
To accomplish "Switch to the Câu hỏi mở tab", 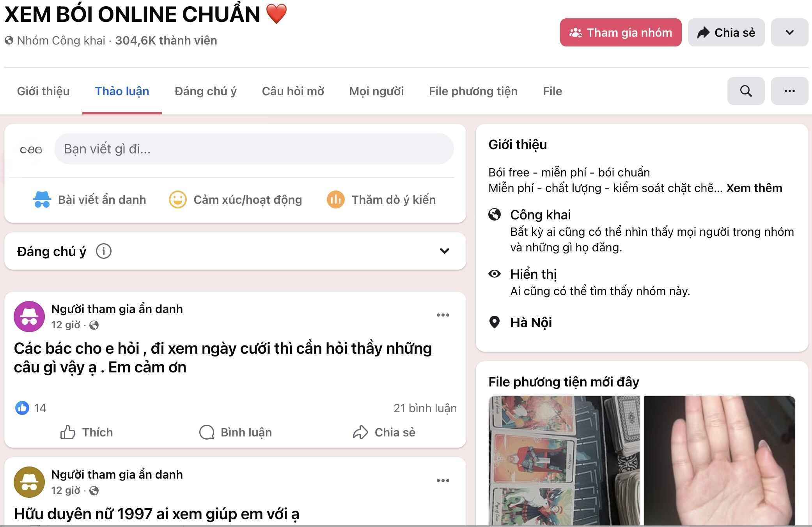I will [293, 91].
